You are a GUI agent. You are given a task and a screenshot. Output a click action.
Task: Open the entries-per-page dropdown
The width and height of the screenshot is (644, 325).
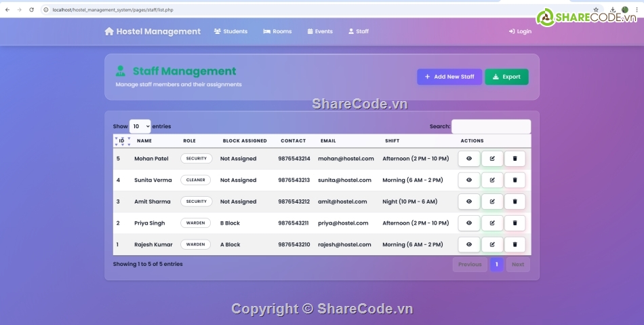[x=140, y=126]
